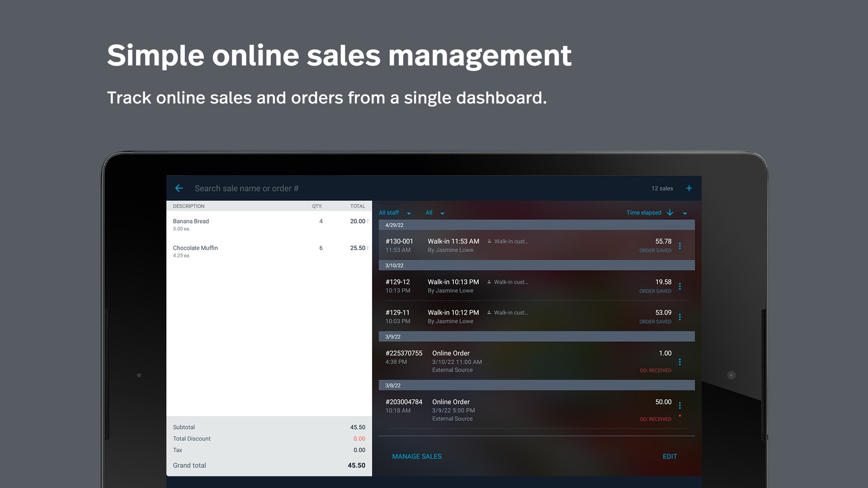Open options menu for order #129-12
Image resolution: width=868 pixels, height=488 pixels.
(679, 286)
